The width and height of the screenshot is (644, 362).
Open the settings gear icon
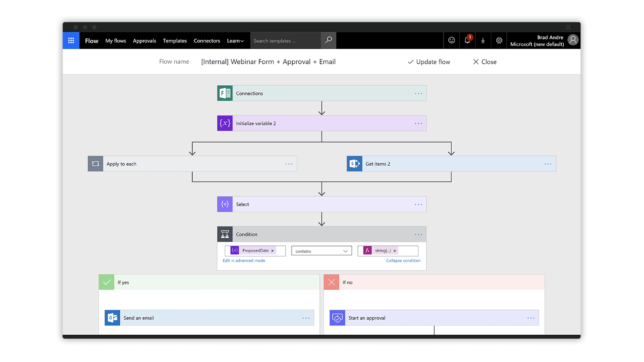499,40
